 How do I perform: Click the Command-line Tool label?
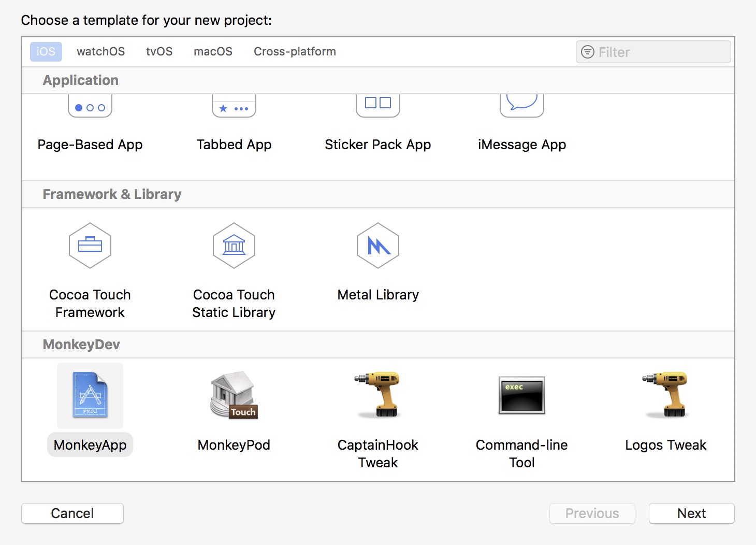[x=522, y=454]
